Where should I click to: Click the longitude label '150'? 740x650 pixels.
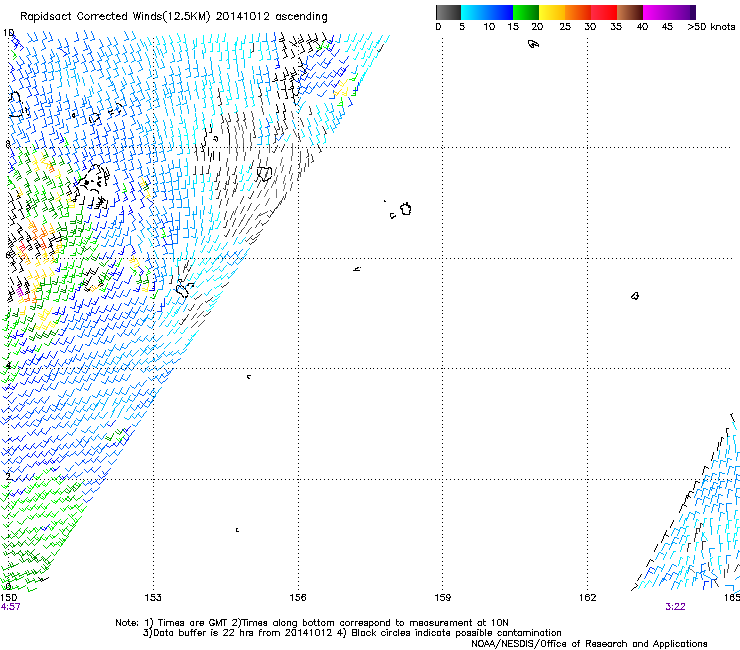[x=8, y=598]
